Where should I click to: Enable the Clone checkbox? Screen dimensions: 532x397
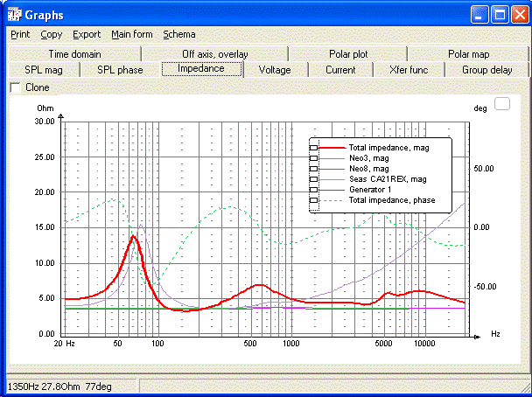(15, 87)
